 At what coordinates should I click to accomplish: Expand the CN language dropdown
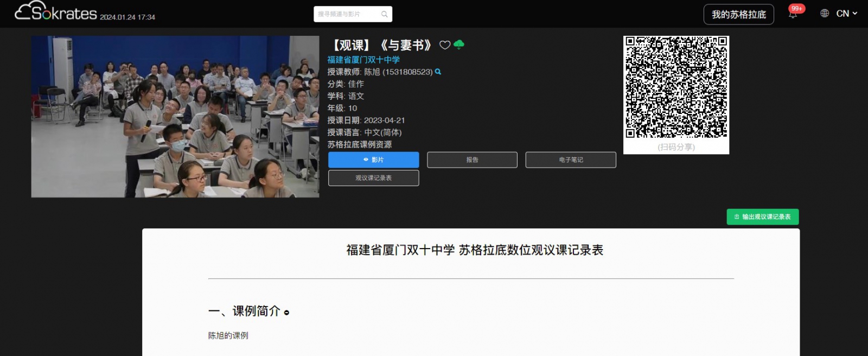(847, 14)
